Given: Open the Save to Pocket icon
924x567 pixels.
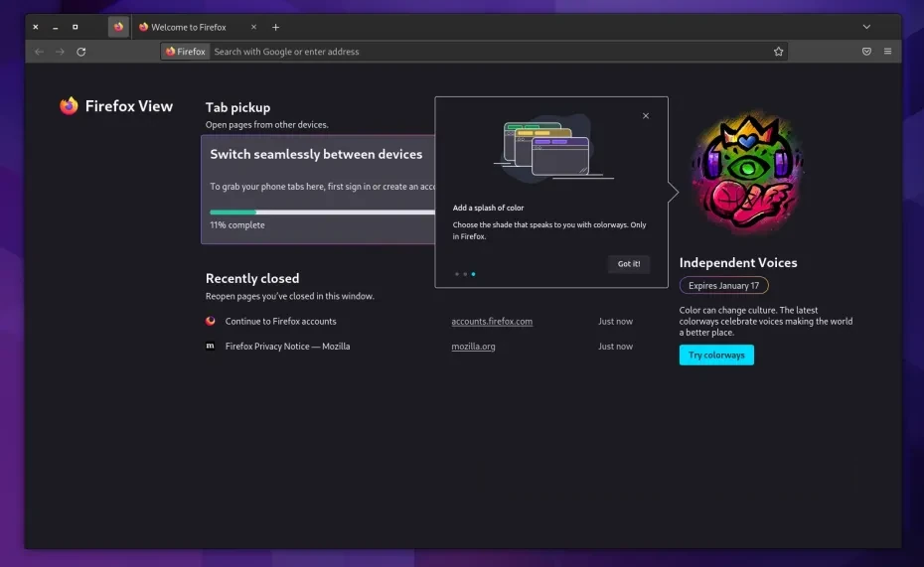Looking at the screenshot, I should coord(866,52).
